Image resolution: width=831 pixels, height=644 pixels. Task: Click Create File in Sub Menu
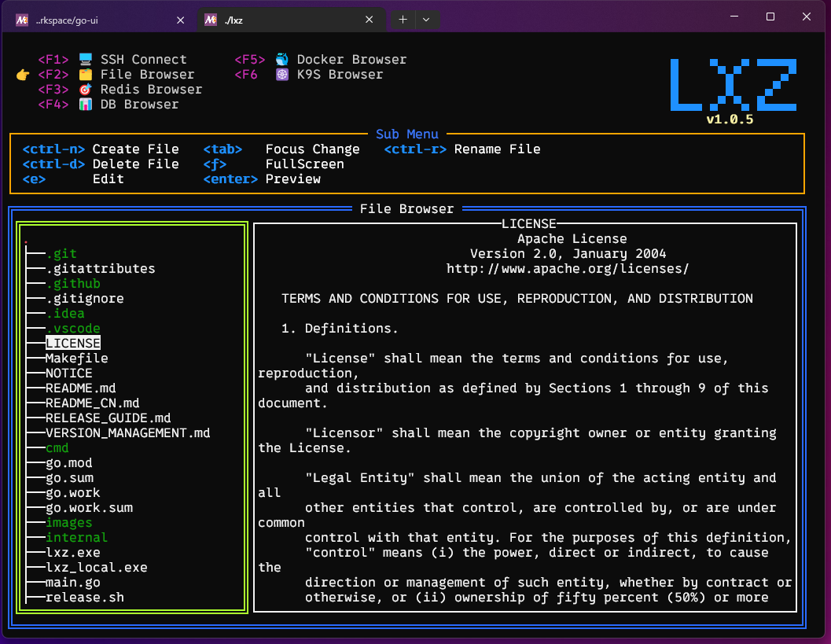[x=136, y=149]
